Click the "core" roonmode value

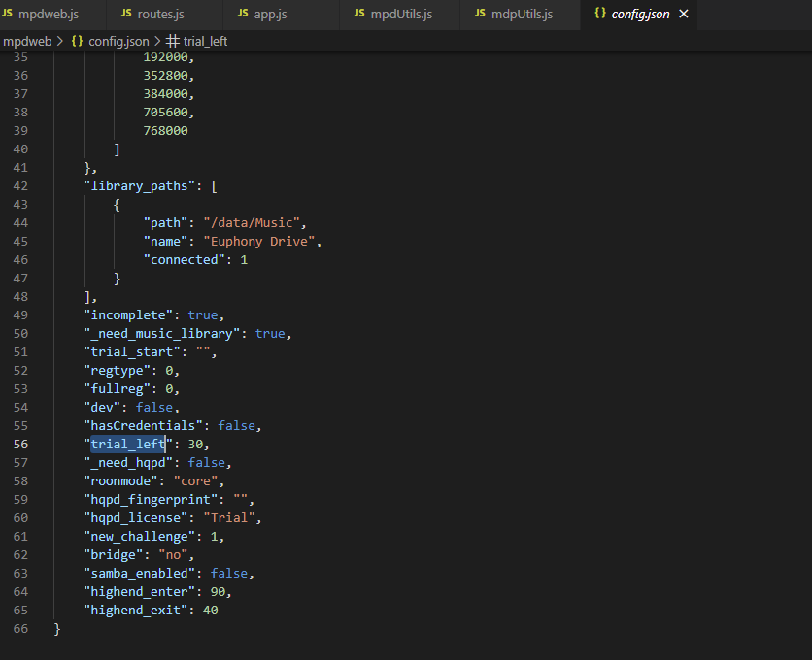(195, 480)
